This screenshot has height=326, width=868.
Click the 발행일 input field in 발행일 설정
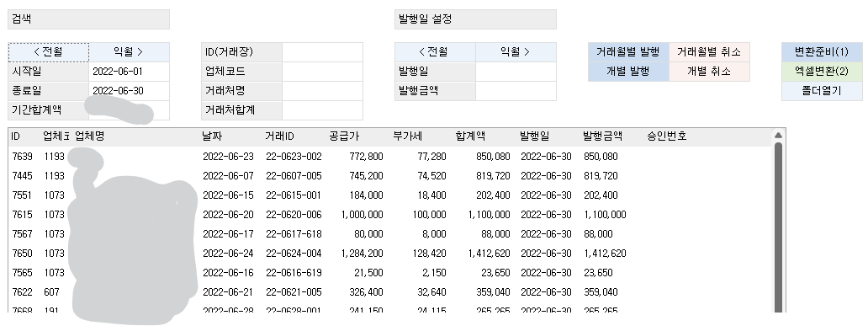tap(516, 72)
